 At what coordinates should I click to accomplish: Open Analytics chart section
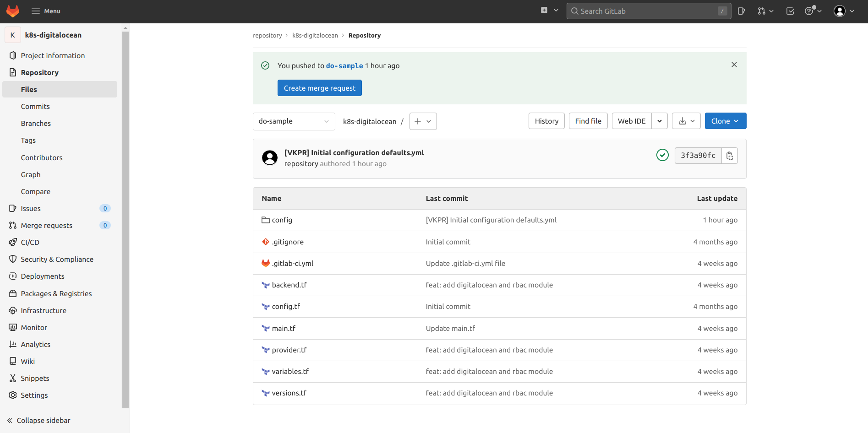(x=60, y=344)
